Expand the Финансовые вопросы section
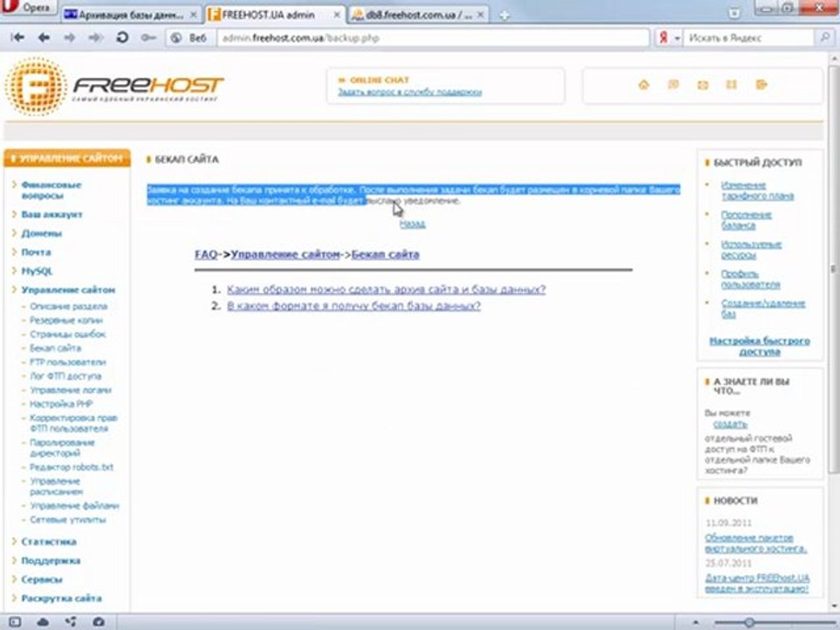The width and height of the screenshot is (840, 630). (x=51, y=190)
